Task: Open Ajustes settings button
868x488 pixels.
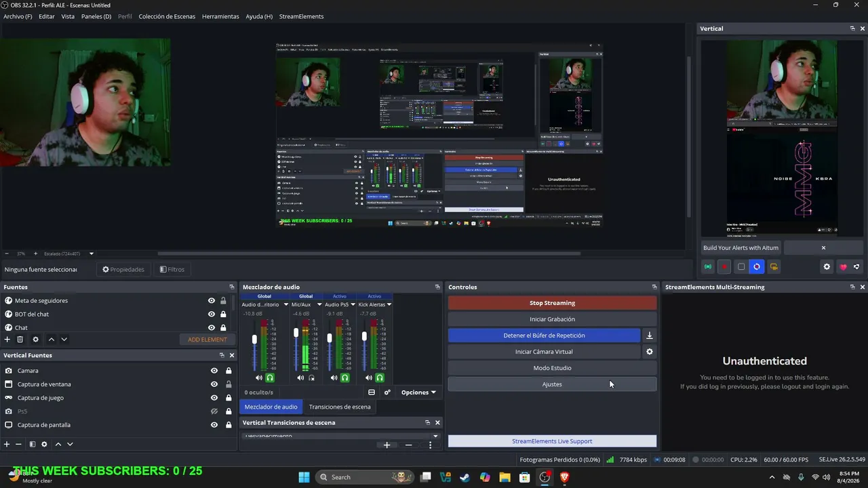Action: pyautogui.click(x=552, y=384)
